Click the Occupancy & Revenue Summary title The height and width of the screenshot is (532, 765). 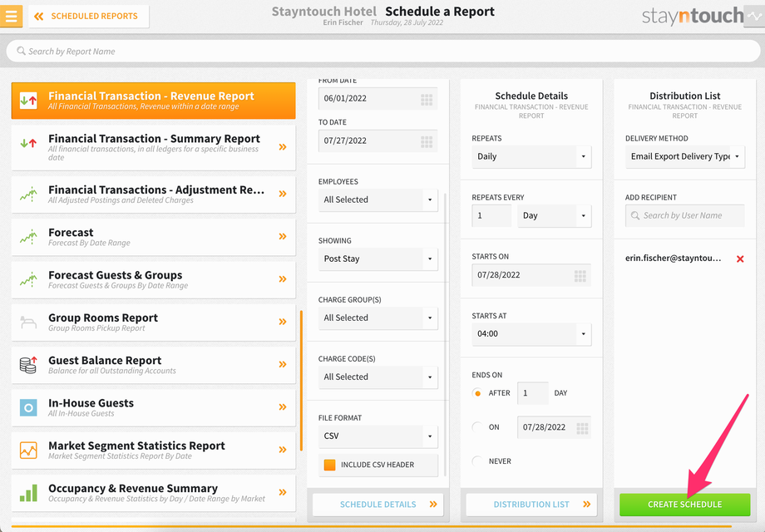tap(133, 488)
